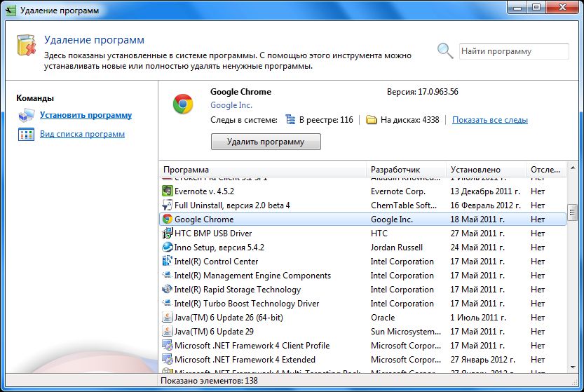Open the Google Inc. developer link

point(231,105)
